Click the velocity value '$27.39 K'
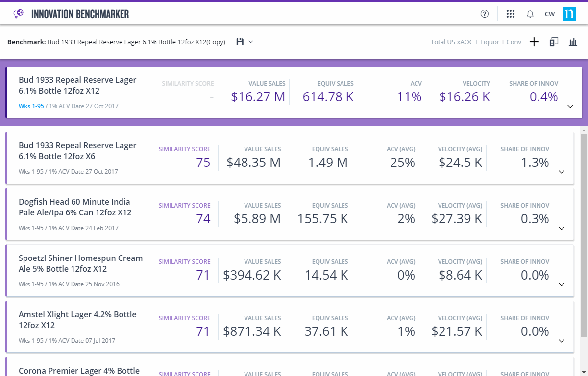 [x=457, y=219]
